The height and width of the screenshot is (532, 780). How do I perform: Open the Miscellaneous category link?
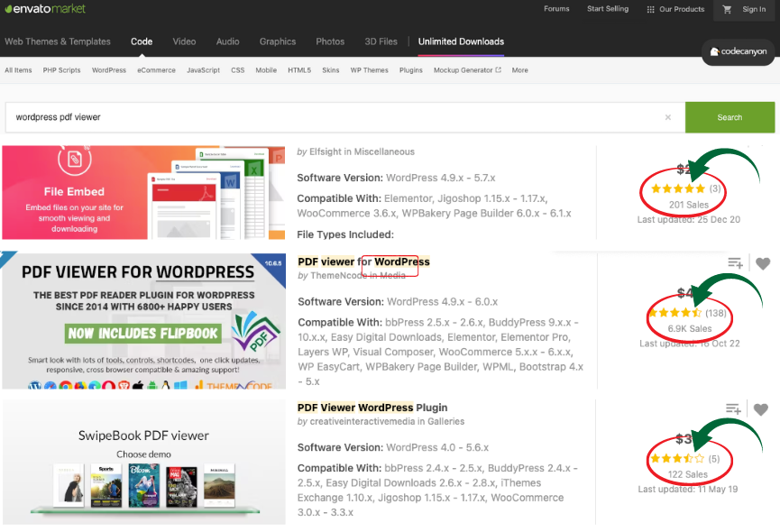pos(384,151)
